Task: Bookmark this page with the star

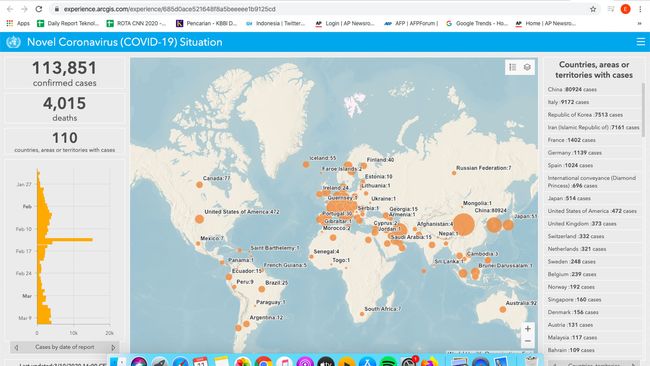Action: [x=593, y=9]
